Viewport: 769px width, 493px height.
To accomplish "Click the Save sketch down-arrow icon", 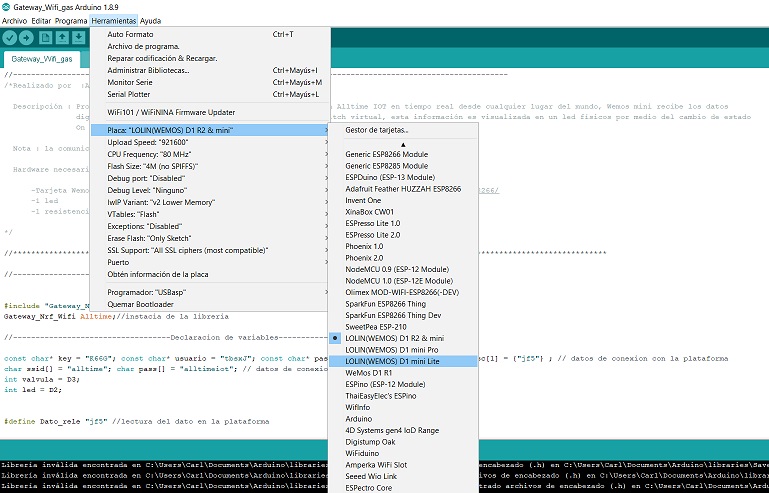I will point(78,38).
